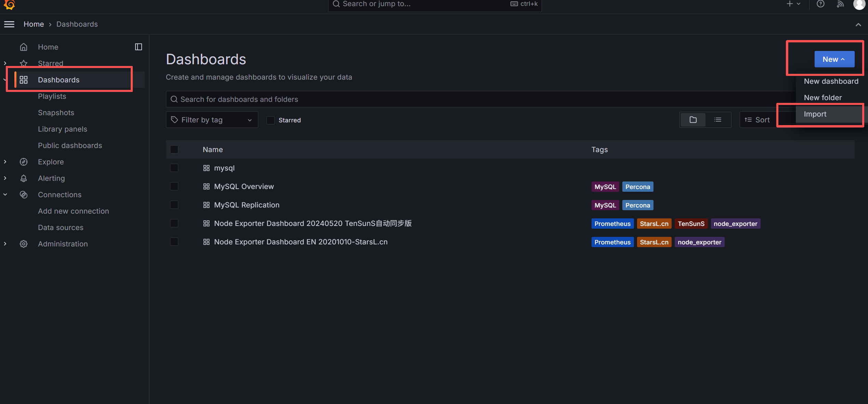Click the Grafana logo icon
Image resolution: width=868 pixels, height=404 pixels.
point(9,4)
